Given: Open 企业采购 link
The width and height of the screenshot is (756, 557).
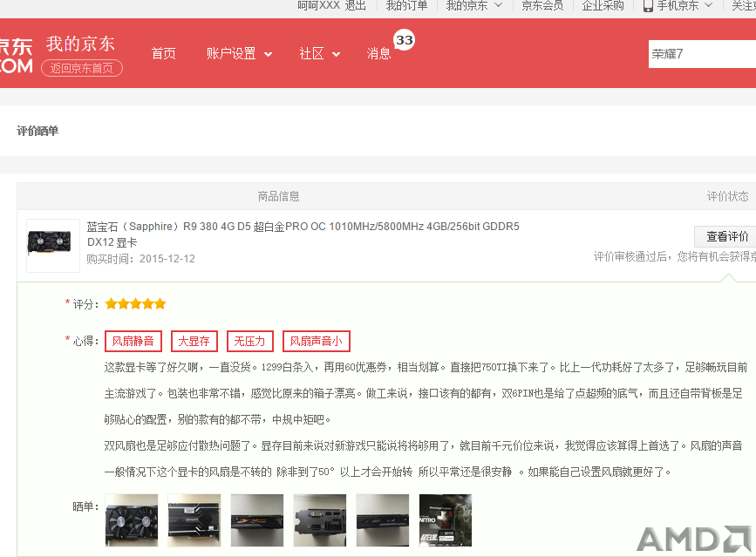Looking at the screenshot, I should tap(603, 5).
